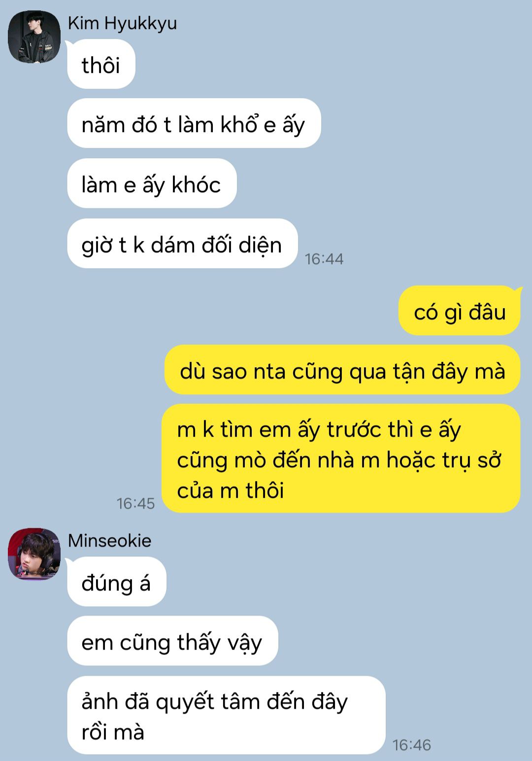The image size is (532, 761).
Task: Select the message bubble saying 'thôi'
Action: [x=101, y=65]
